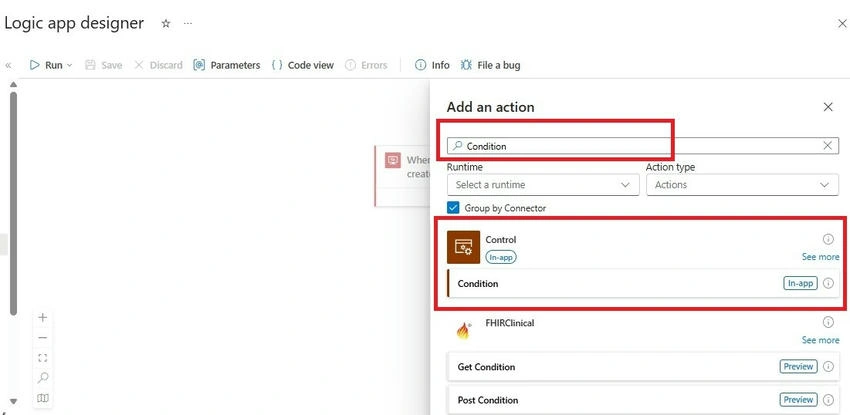Screen dimensions: 850x415
Task: Open the ellipsis more options menu
Action: (x=188, y=24)
